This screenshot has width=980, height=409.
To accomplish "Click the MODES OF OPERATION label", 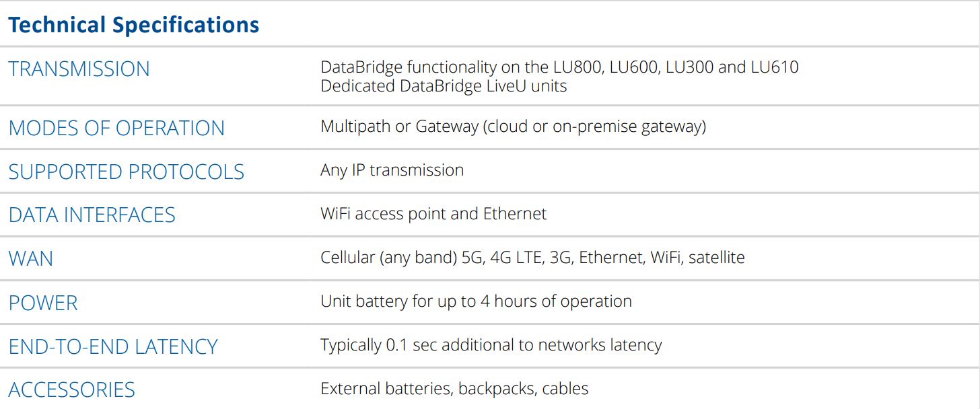I will (116, 128).
